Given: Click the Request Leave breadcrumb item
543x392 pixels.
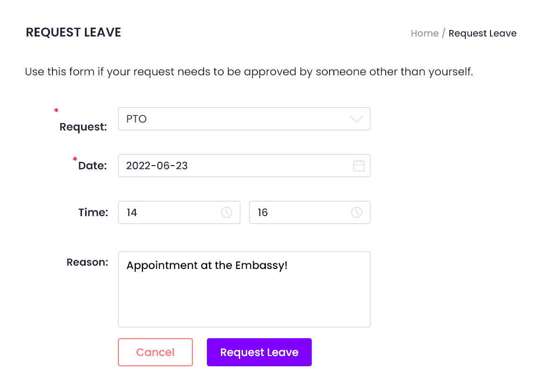Looking at the screenshot, I should point(483,33).
